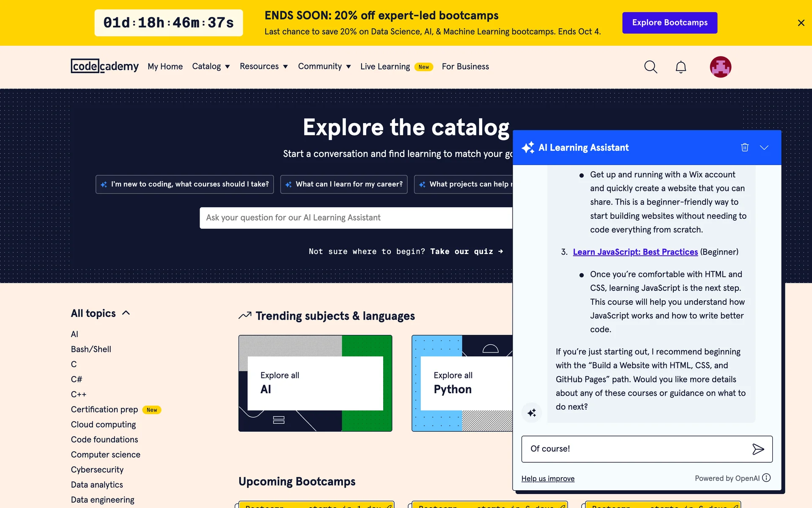Go to My Home
The width and height of the screenshot is (812, 508).
pyautogui.click(x=165, y=66)
